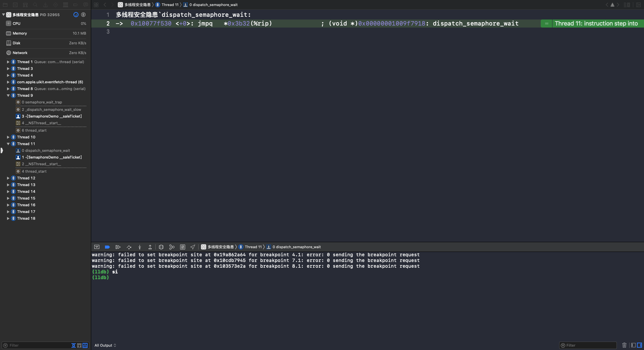Toggle the console pane visibility
644x350 pixels.
click(639, 345)
